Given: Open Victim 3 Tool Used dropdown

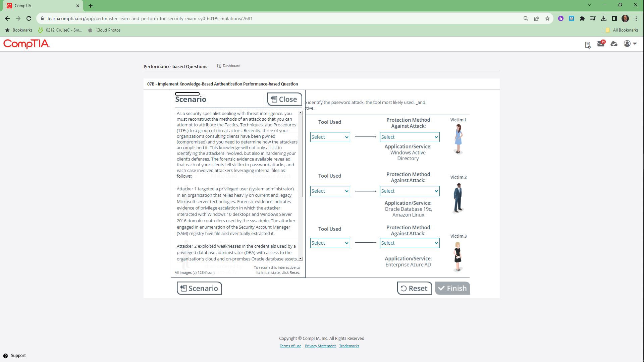Looking at the screenshot, I should [330, 243].
